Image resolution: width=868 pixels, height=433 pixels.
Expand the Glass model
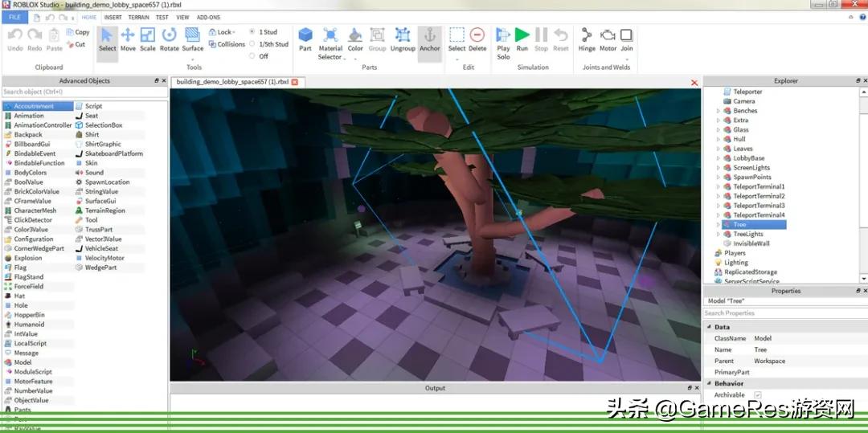718,129
